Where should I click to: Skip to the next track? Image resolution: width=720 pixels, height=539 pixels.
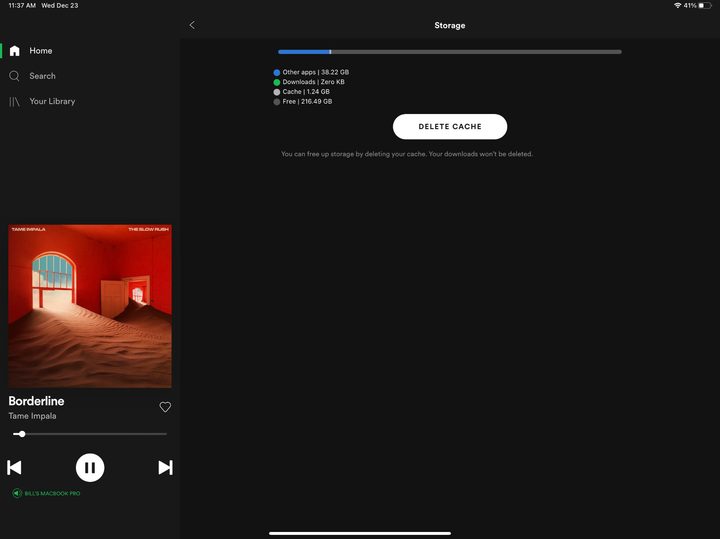point(165,468)
